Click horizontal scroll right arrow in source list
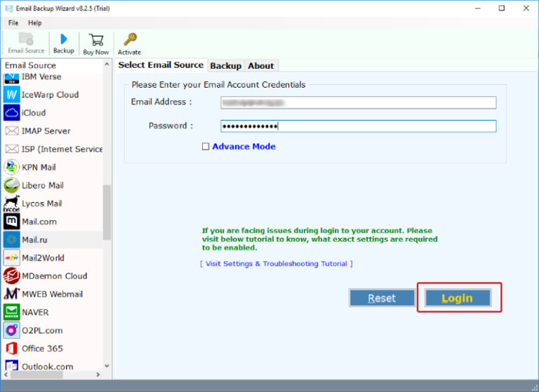 (x=98, y=374)
